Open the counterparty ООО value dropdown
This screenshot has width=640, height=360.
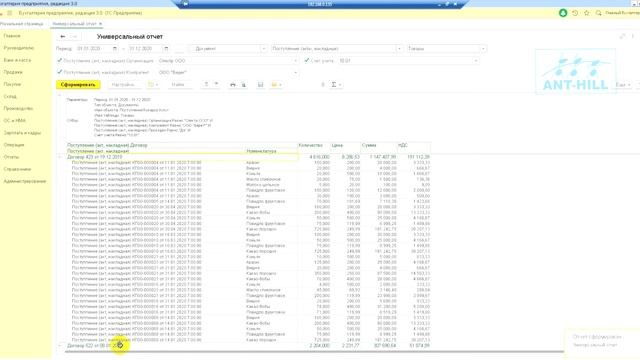pos(296,73)
